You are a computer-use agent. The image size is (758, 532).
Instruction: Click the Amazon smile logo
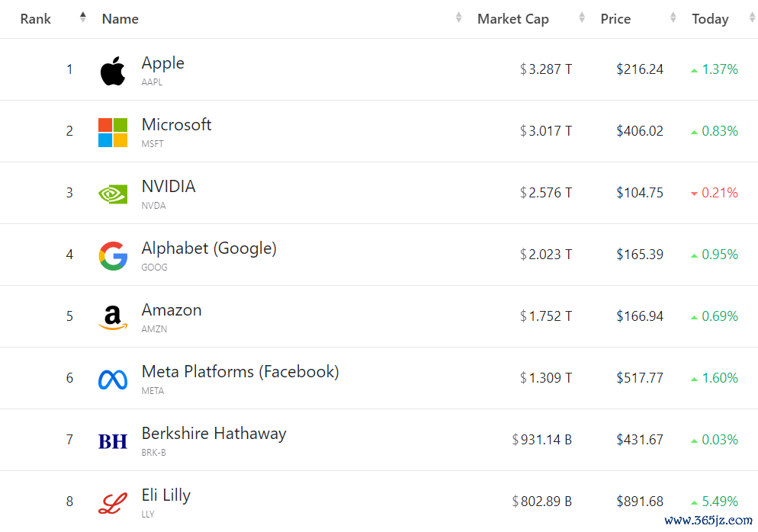[113, 317]
